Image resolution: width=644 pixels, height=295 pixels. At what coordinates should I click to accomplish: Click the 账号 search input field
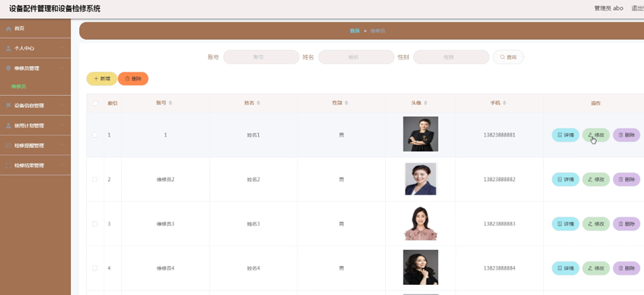click(x=261, y=57)
